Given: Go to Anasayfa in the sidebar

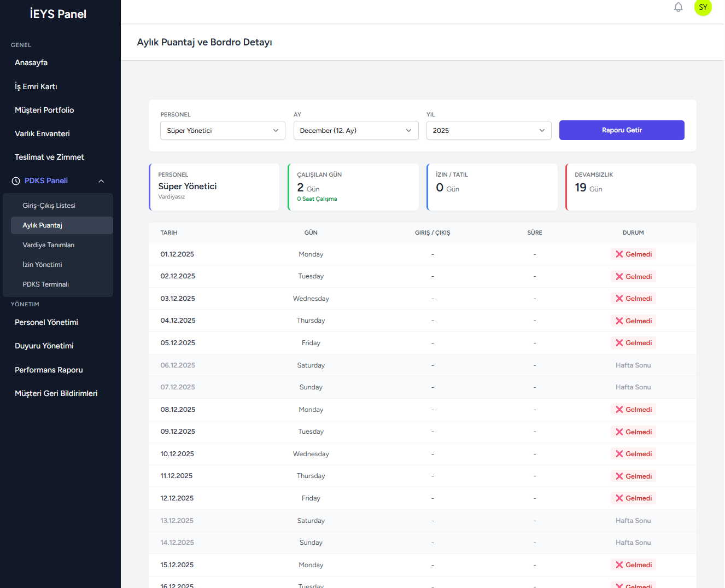Looking at the screenshot, I should point(31,63).
